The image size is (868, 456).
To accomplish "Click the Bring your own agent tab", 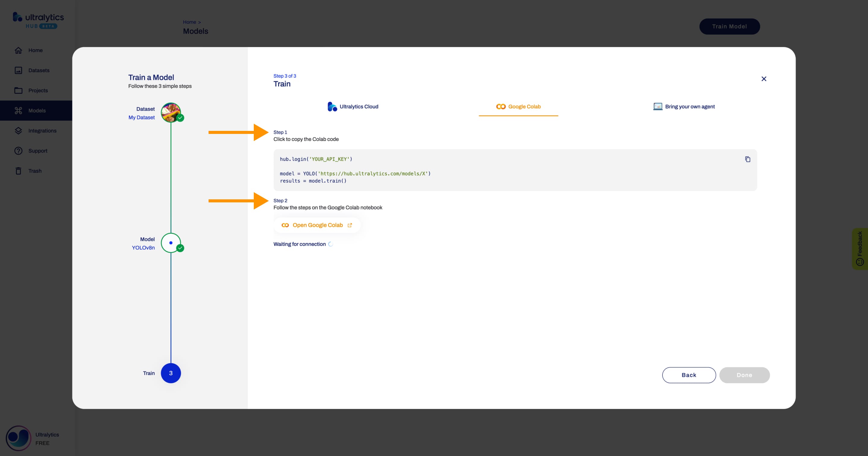I will click(x=684, y=106).
